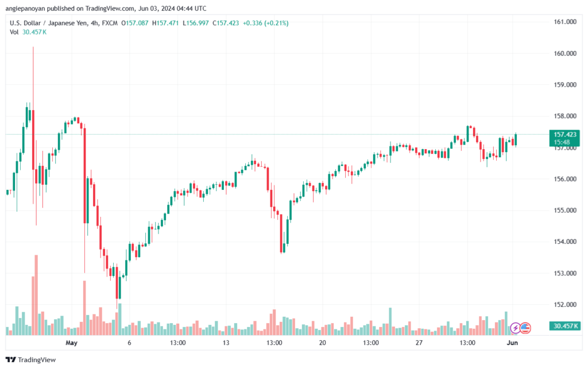Viewport: 588px width, 369px height.
Task: Click the US flag economic event icon
Action: click(525, 328)
